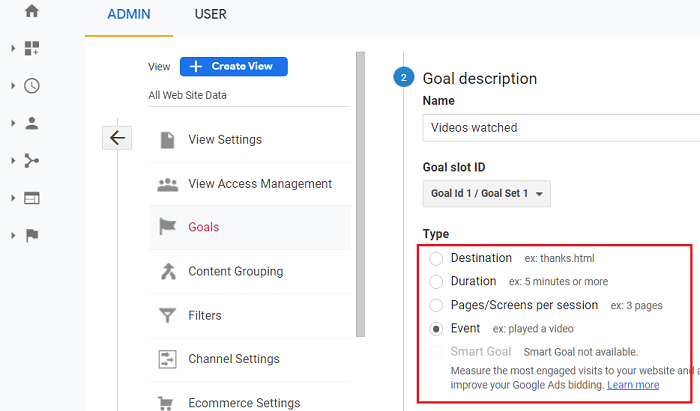The image size is (700, 411).
Task: Expand the Realtime section arrow
Action: (13, 86)
